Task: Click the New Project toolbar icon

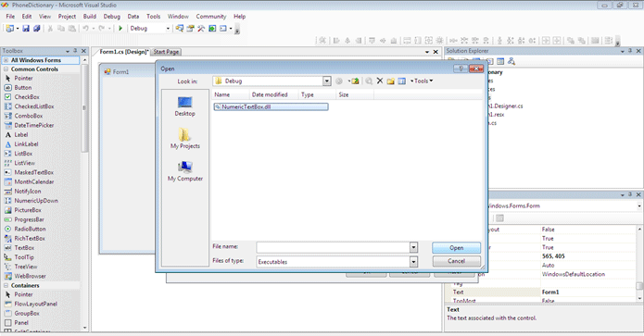Action: [9, 29]
